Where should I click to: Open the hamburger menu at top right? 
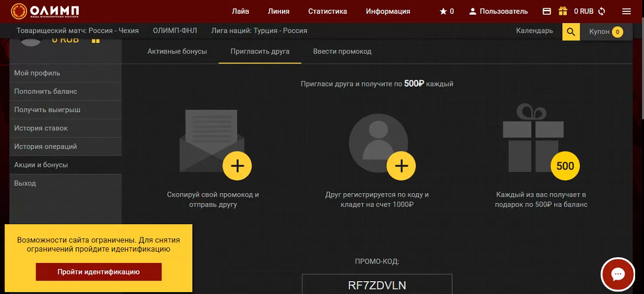pyautogui.click(x=627, y=10)
